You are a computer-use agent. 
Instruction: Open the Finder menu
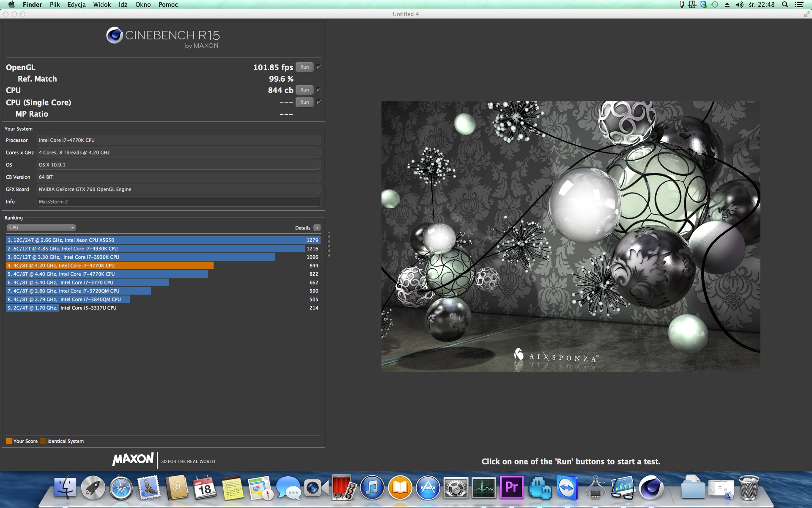coord(32,5)
